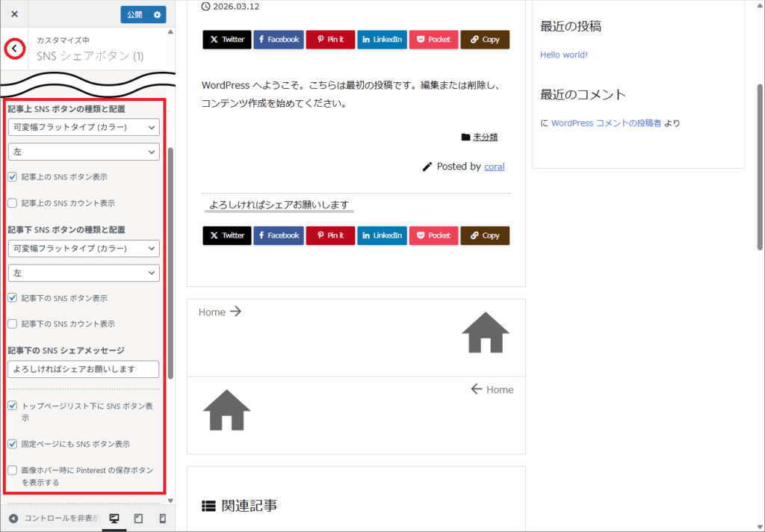
Task: Open the Hello world! post link
Action: pos(563,54)
